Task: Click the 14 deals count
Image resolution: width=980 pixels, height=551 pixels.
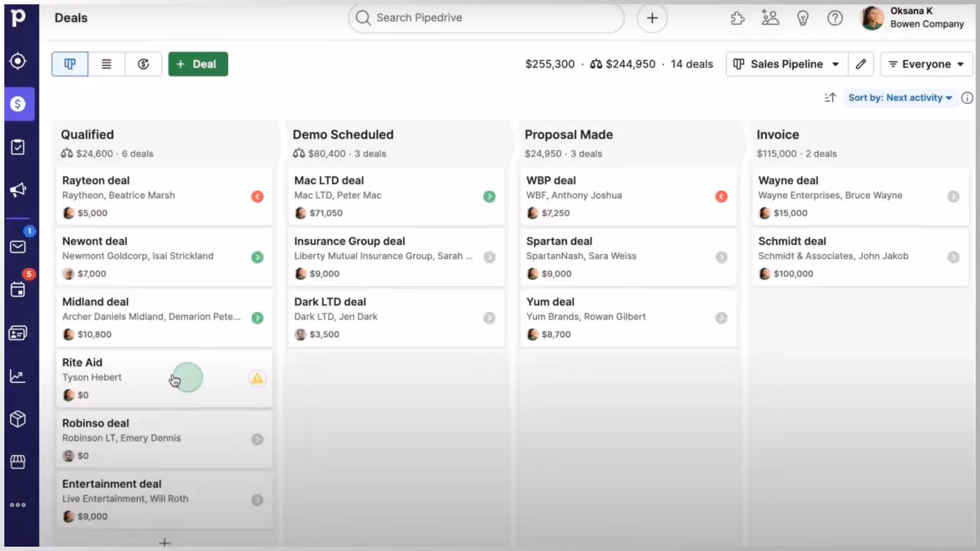Action: pyautogui.click(x=692, y=64)
